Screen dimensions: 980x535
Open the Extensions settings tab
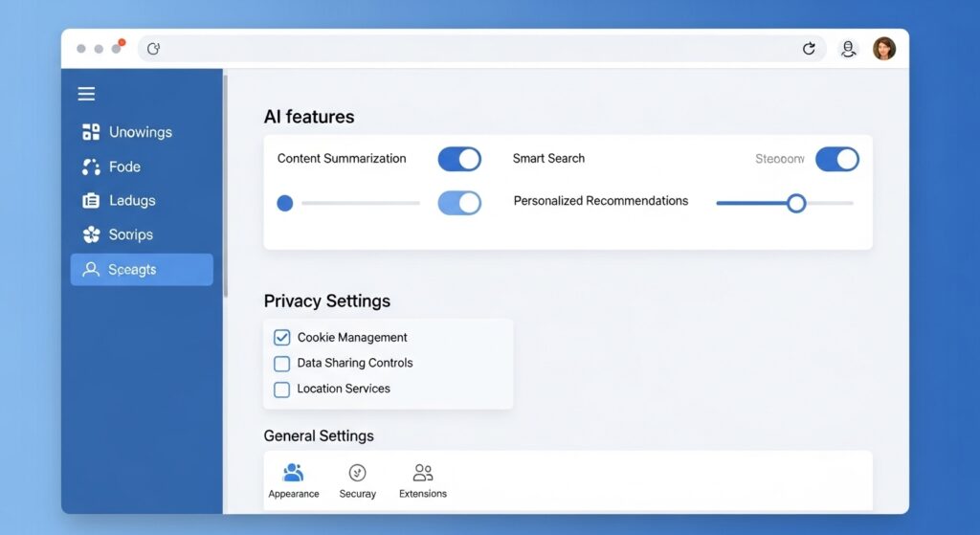pyautogui.click(x=423, y=480)
